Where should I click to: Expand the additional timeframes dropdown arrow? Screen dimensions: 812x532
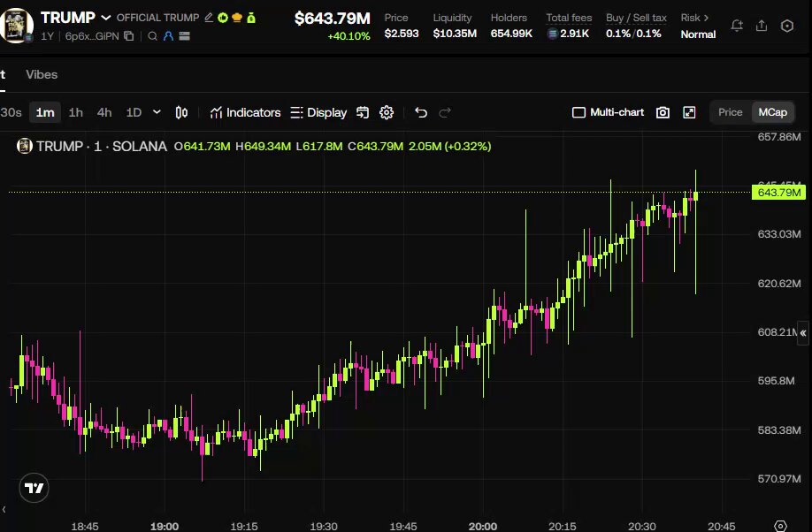tap(157, 112)
